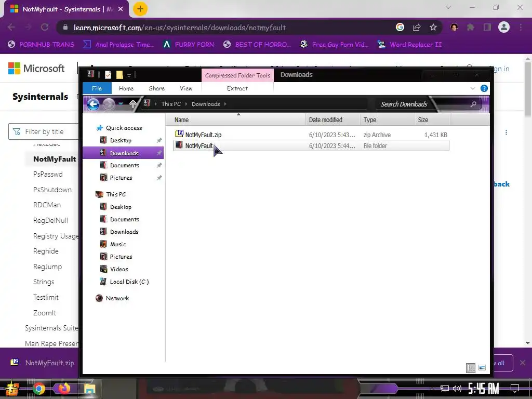Viewport: 532px width, 399px height.
Task: Click the volume speaker tray icon
Action: pyautogui.click(x=457, y=389)
